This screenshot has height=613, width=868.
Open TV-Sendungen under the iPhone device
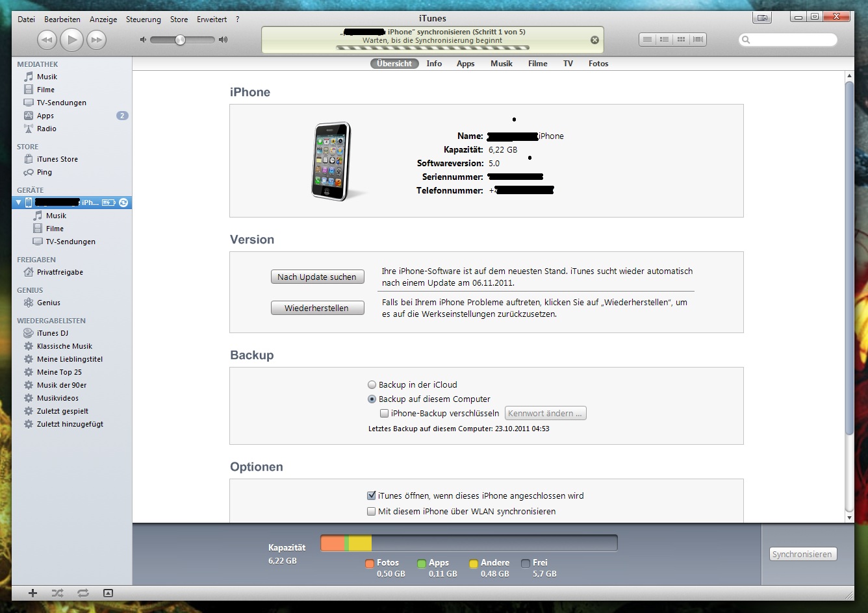(71, 242)
